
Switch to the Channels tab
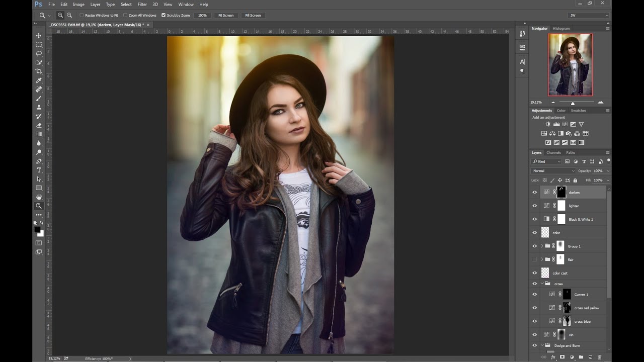553,152
